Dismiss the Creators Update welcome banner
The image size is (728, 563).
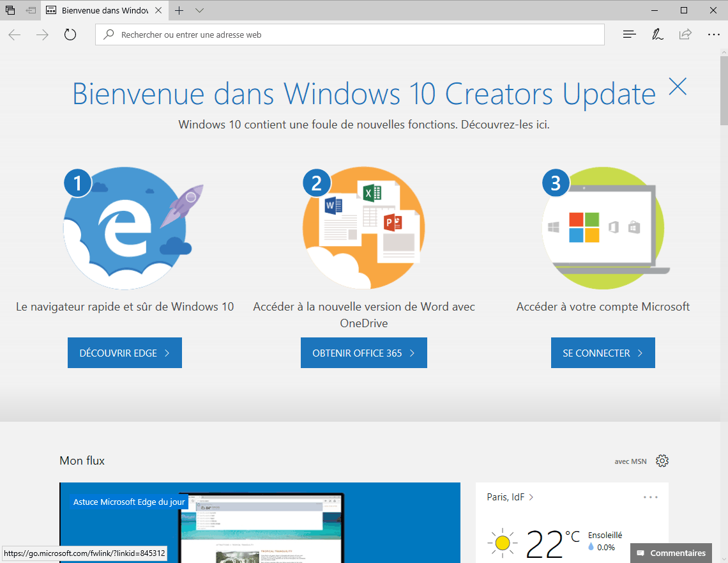(x=678, y=86)
